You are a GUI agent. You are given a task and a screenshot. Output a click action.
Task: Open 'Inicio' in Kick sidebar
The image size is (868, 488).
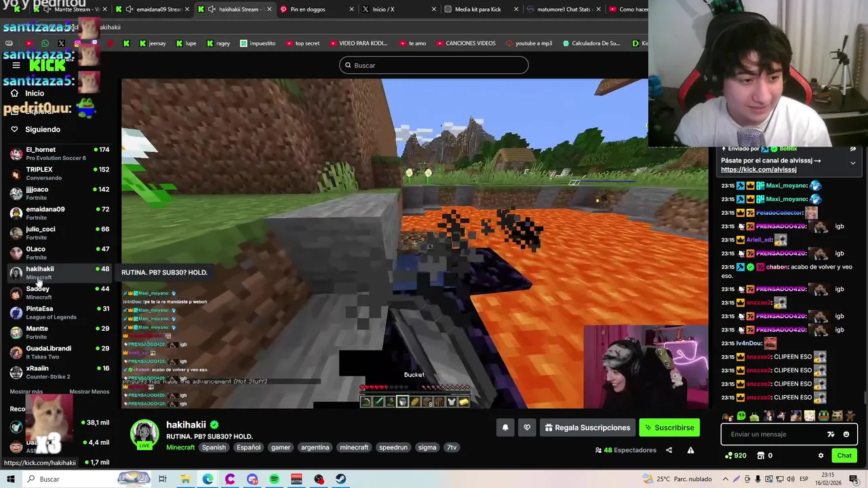[x=35, y=94]
